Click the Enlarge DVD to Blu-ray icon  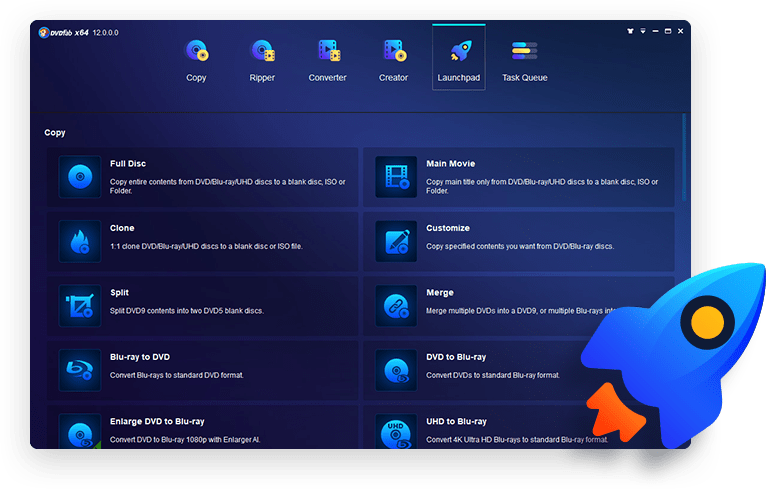pyautogui.click(x=80, y=431)
